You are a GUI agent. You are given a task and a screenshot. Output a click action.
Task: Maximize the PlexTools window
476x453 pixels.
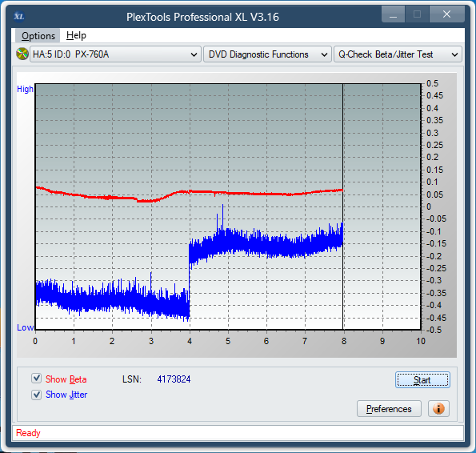[417, 14]
